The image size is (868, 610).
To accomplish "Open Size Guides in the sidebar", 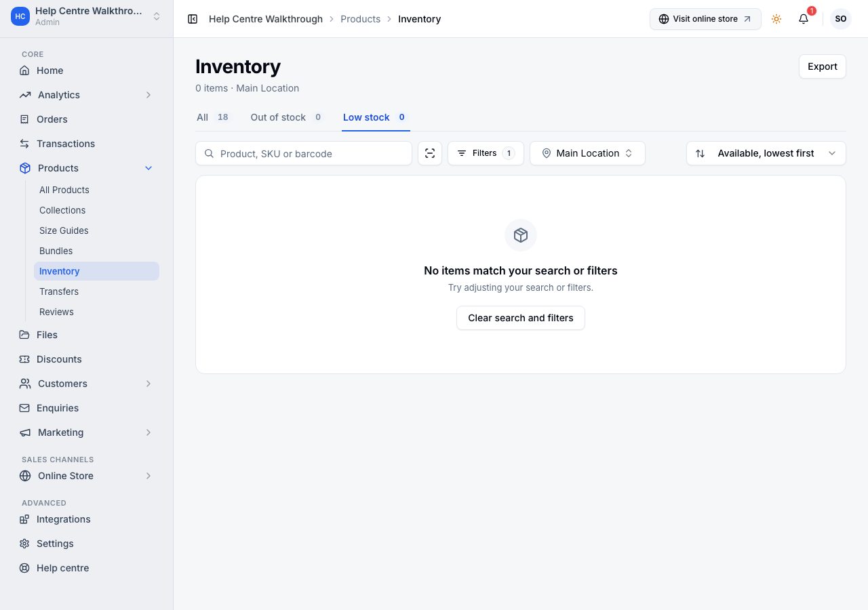I will click(x=64, y=230).
